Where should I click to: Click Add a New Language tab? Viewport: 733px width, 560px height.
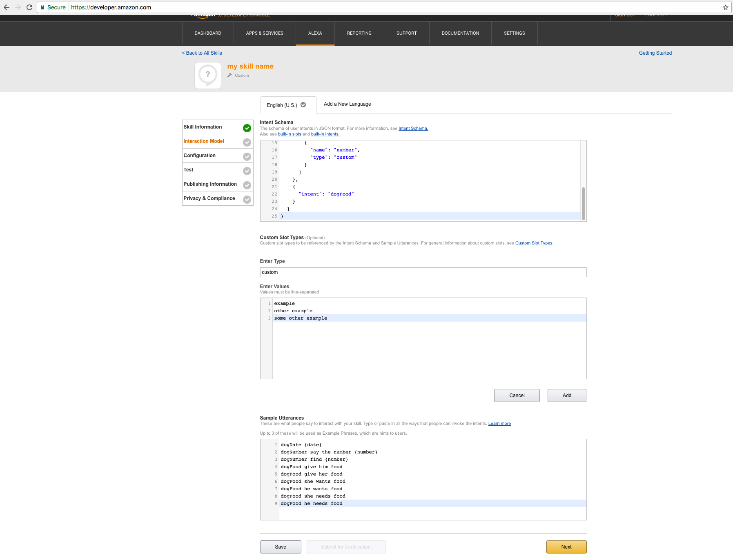click(x=348, y=104)
